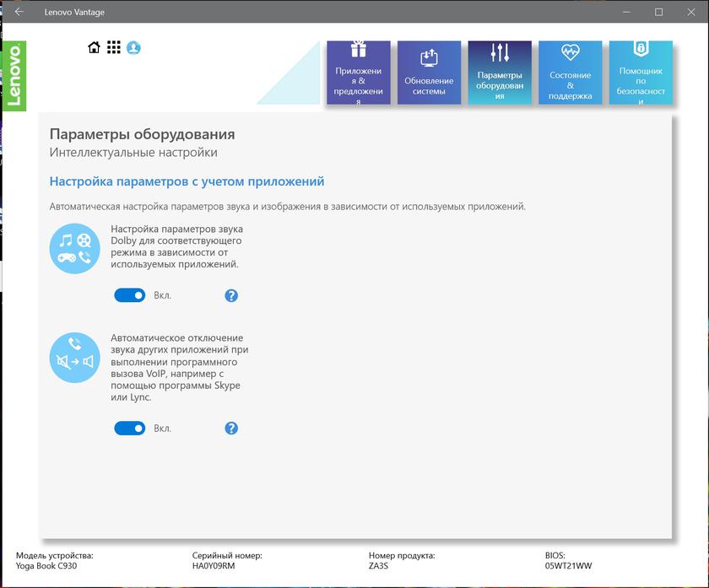Disable the Dolby sound auto-adjust toggle
The image size is (709, 588).
(130, 295)
